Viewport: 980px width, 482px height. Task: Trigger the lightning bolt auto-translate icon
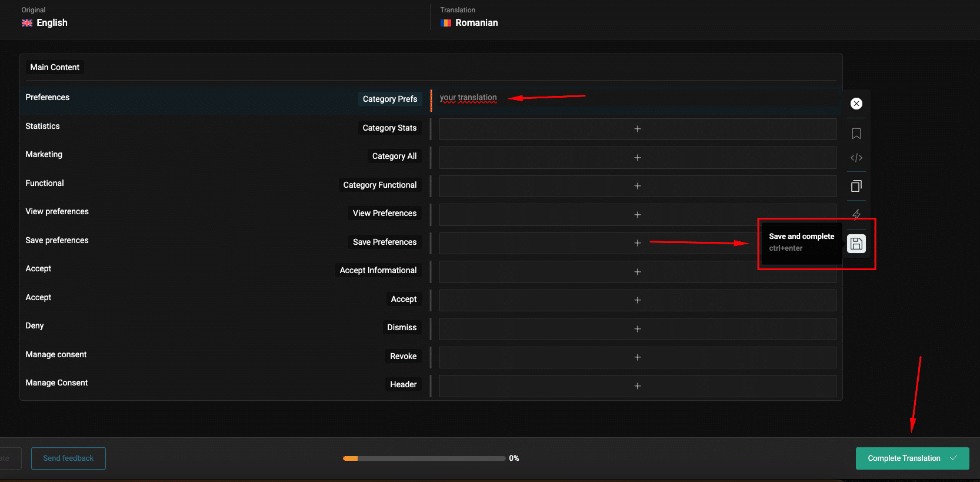(x=856, y=214)
